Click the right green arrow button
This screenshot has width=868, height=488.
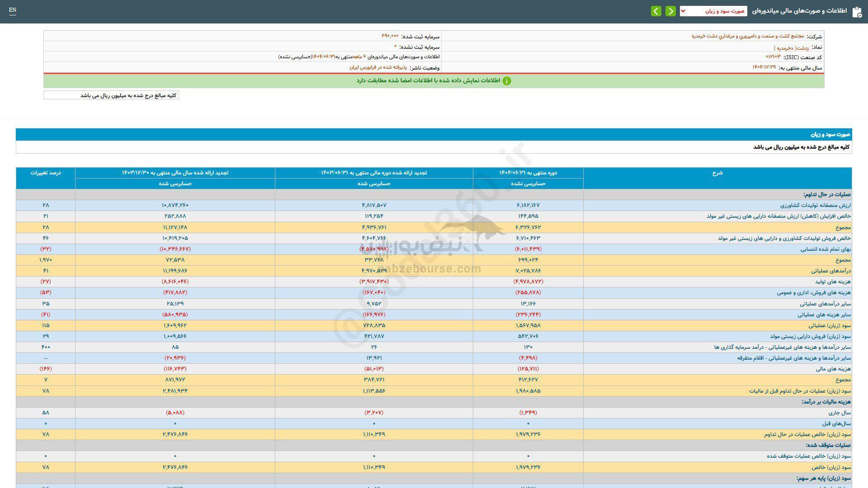point(670,11)
